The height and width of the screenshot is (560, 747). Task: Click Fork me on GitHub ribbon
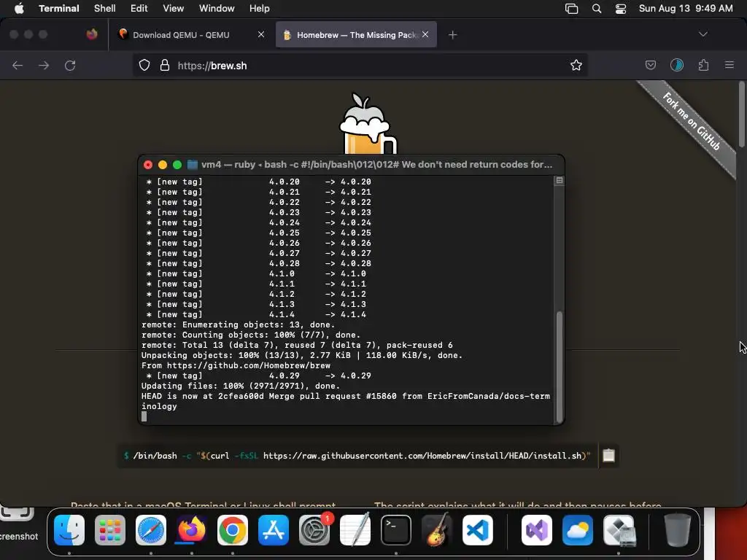(692, 122)
